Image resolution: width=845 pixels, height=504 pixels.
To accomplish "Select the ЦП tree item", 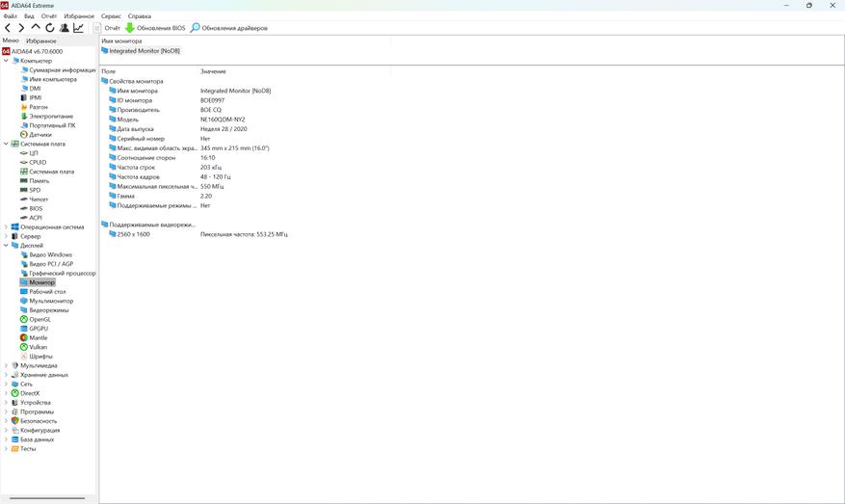I will 29,153.
